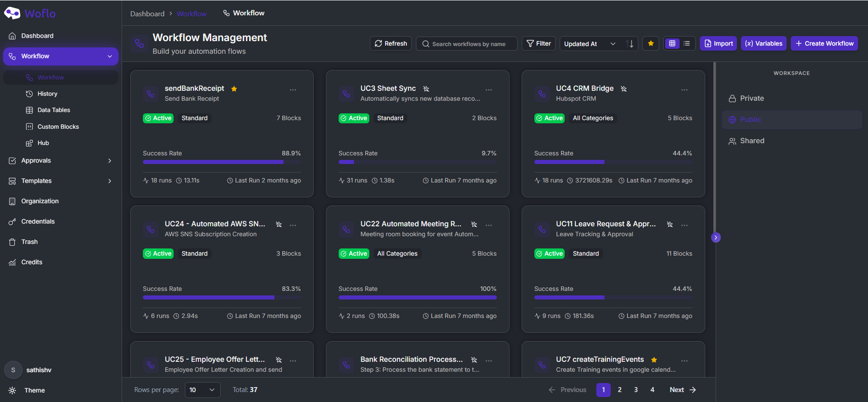Unfavorite the sendBankReceipt workflow star
This screenshot has height=402, width=868.
(234, 89)
